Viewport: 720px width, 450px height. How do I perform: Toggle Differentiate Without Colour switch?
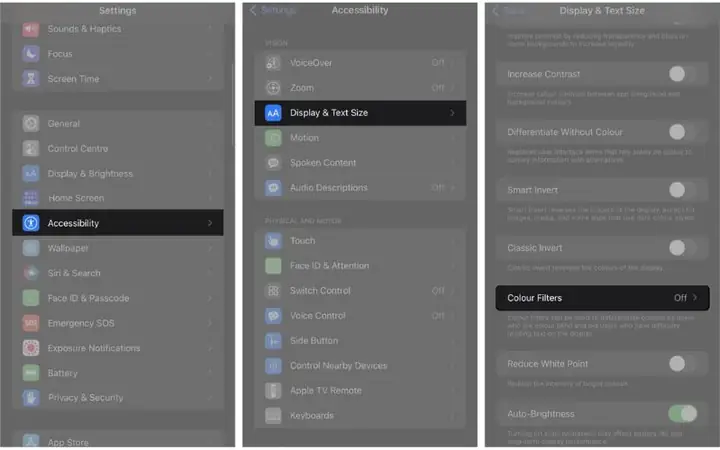(x=682, y=132)
